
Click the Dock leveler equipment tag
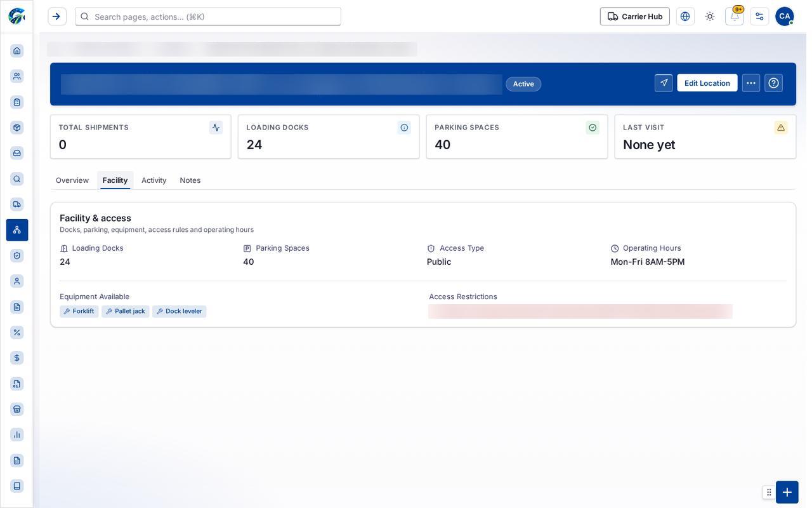point(180,312)
